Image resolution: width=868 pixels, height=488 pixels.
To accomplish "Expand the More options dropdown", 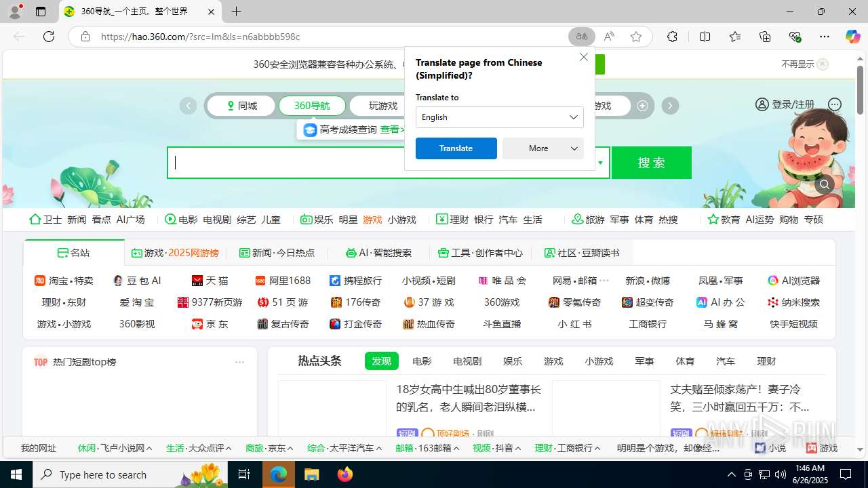I will (542, 148).
